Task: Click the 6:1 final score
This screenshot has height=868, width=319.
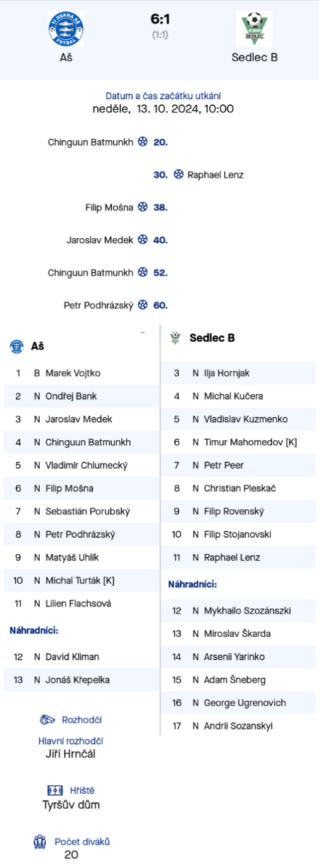Action: pyautogui.click(x=160, y=20)
